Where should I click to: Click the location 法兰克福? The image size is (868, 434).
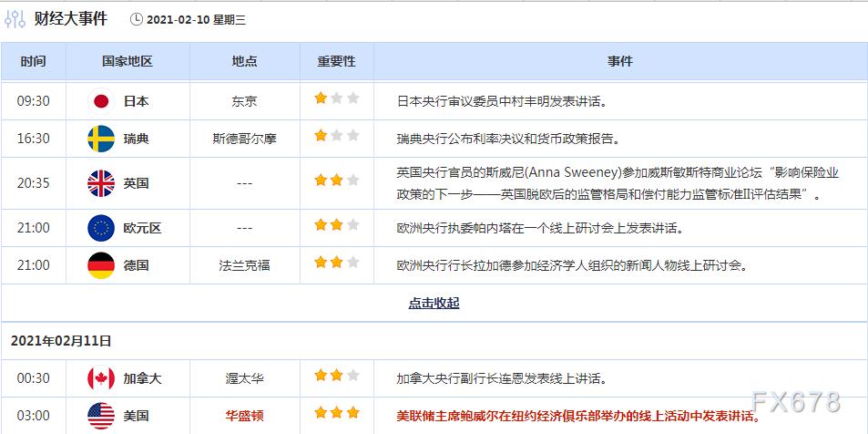tap(245, 265)
